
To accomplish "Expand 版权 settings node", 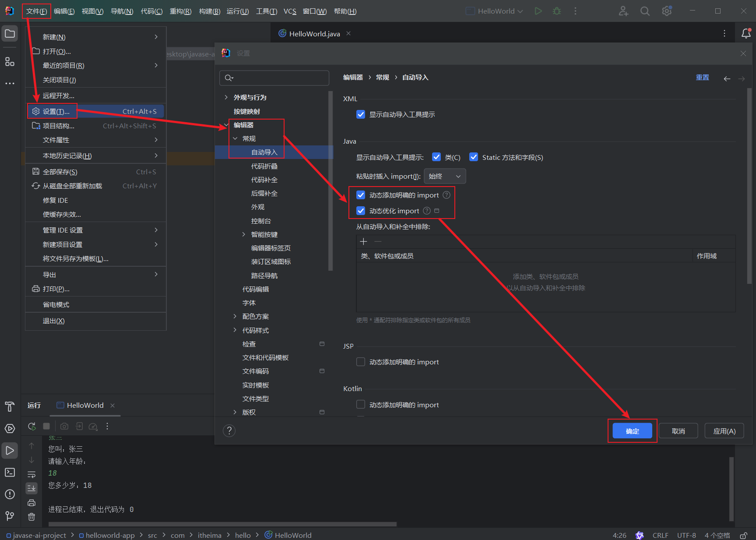I will tap(235, 412).
